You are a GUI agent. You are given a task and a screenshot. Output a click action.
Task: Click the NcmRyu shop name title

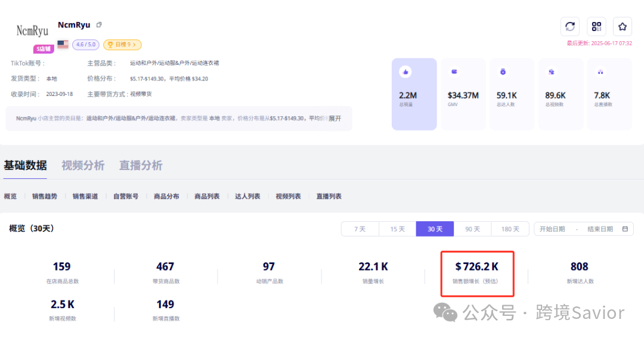pyautogui.click(x=74, y=24)
